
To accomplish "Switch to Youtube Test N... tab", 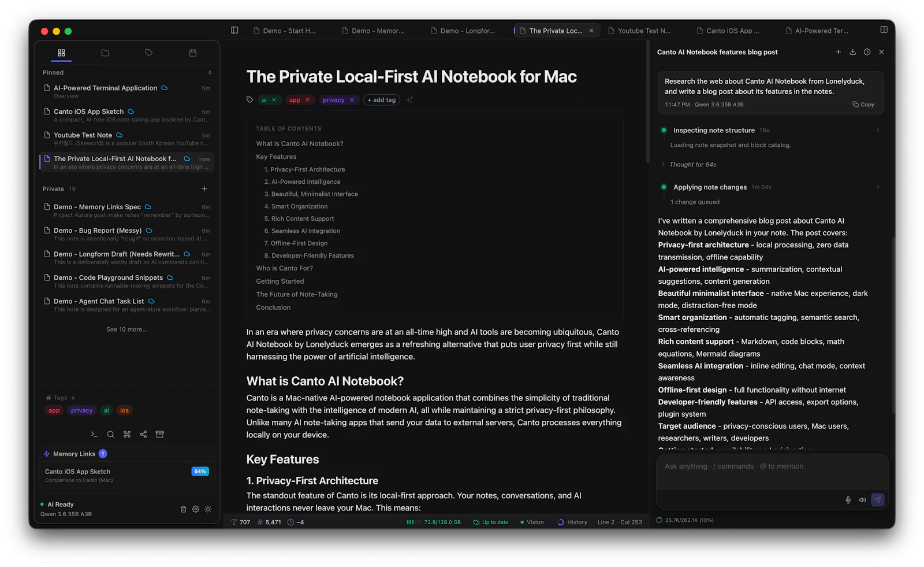I will click(639, 31).
